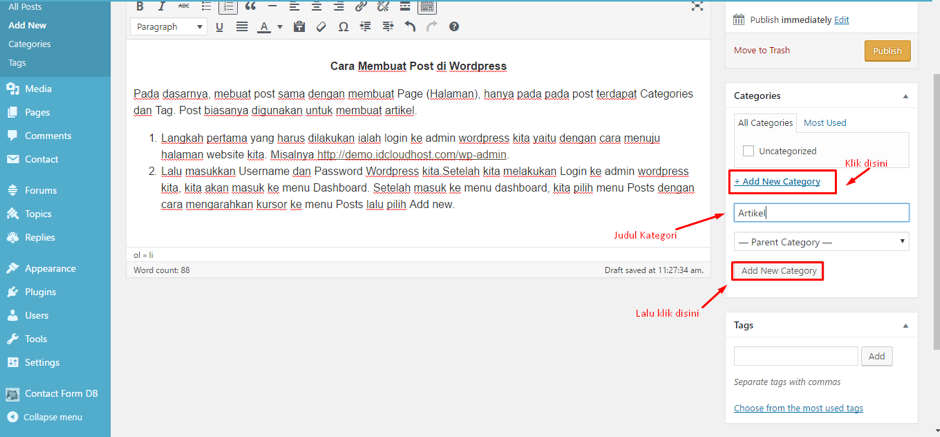The image size is (940, 437).
Task: Focus the new category name field
Action: click(821, 213)
